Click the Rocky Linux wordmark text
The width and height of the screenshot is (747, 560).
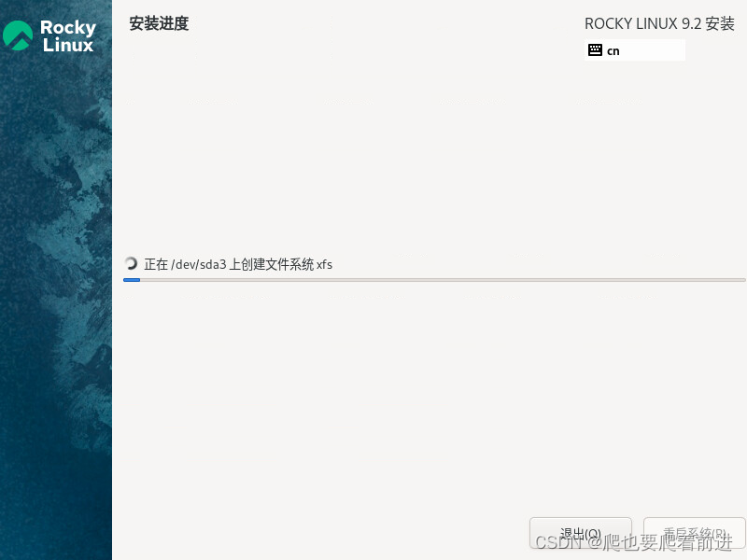66,35
